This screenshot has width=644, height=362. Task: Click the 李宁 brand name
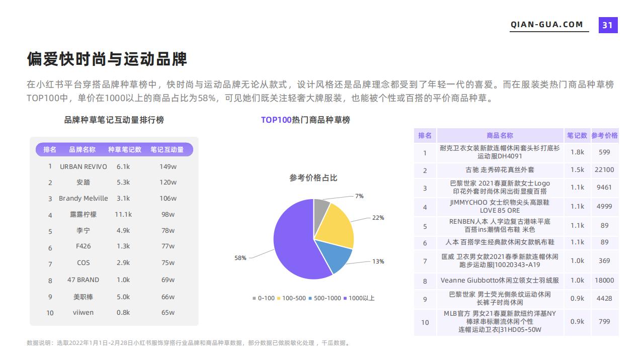click(84, 231)
